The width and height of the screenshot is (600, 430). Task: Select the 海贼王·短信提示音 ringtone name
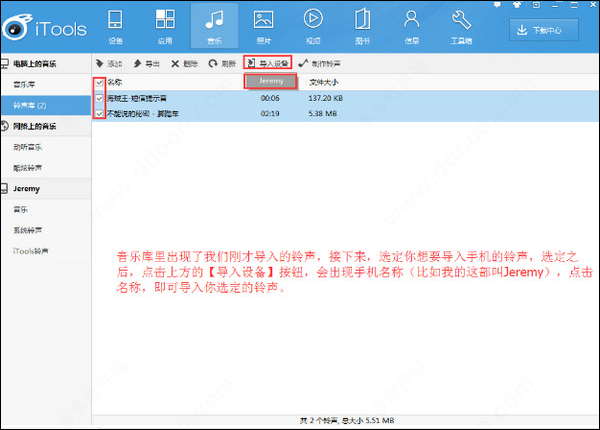tap(137, 98)
